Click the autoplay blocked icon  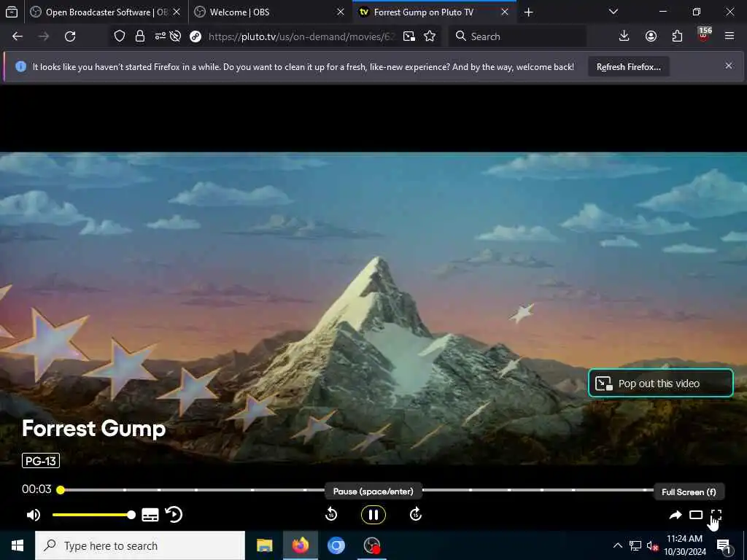tap(175, 36)
